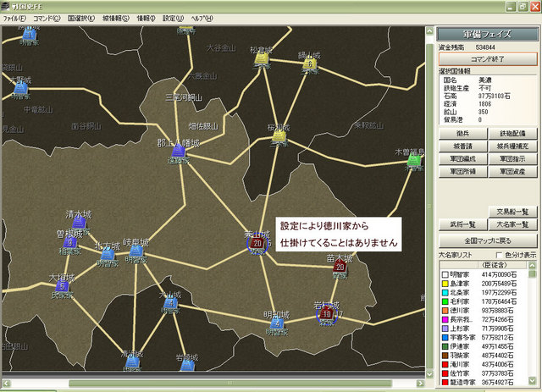Open the 城情報(S) menu
Screen dimensions: 542x392
(x=116, y=19)
